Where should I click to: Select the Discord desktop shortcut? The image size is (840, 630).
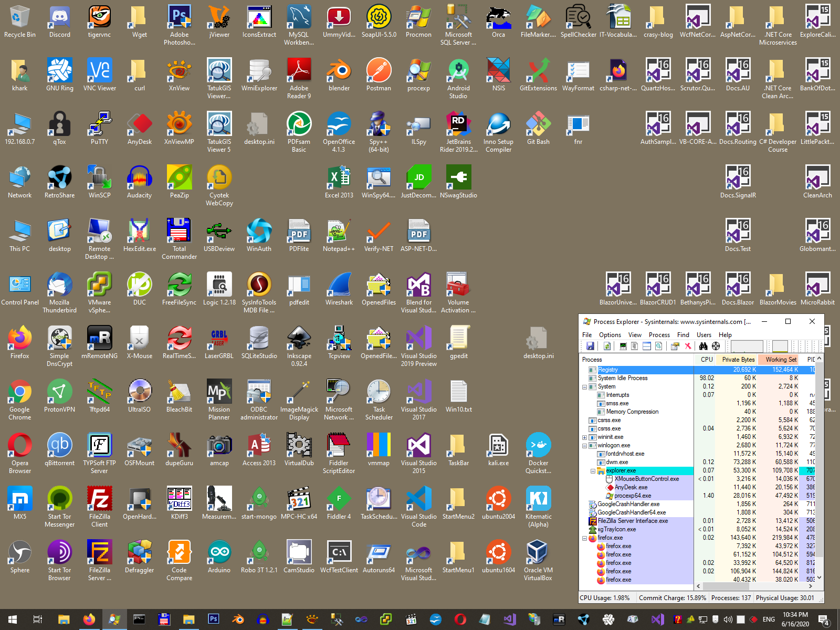tap(60, 22)
